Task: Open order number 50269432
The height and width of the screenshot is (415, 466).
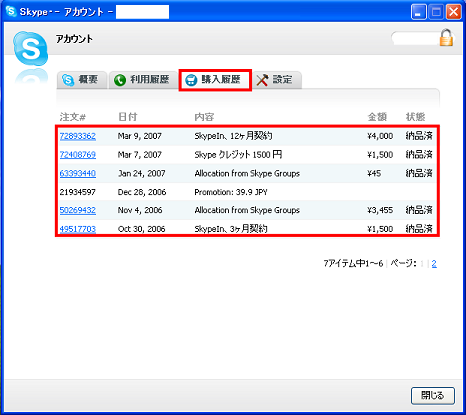Action: tap(78, 210)
